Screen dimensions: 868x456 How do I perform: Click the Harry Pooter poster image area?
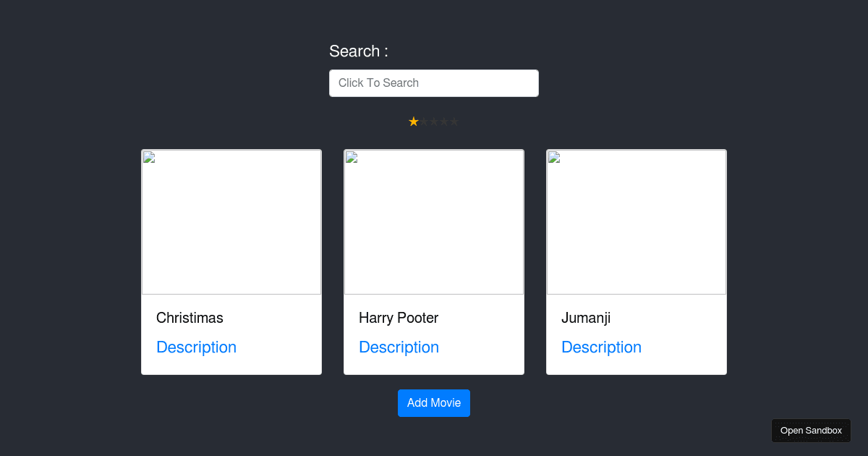coord(434,222)
